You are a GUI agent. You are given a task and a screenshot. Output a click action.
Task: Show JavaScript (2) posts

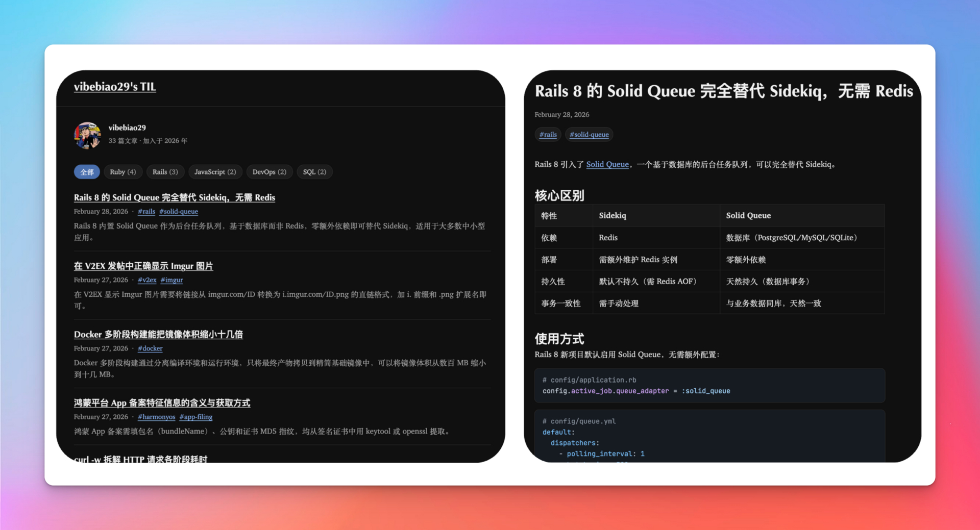(215, 172)
